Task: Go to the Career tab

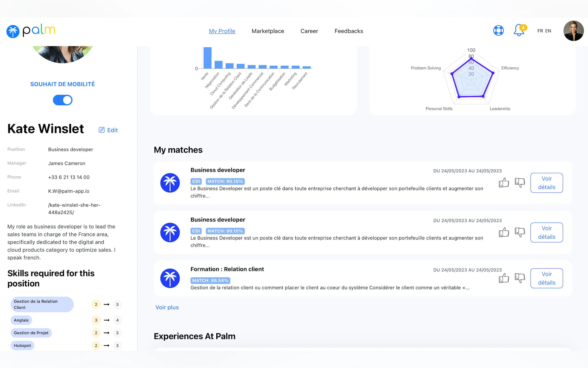Action: tap(309, 31)
